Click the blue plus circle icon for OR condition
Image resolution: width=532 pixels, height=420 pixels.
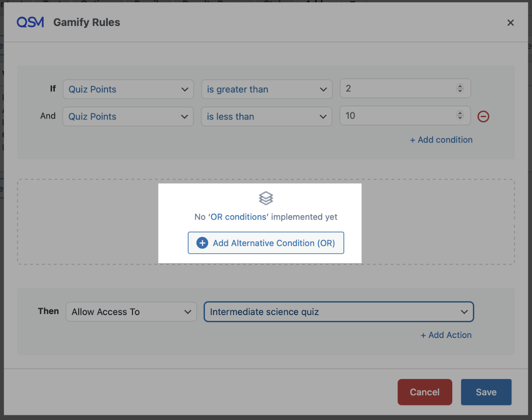pos(202,243)
